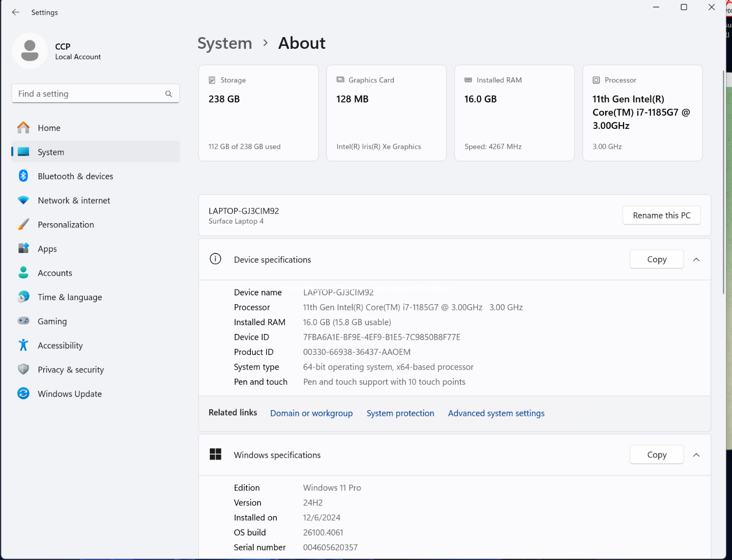Screen dimensions: 732x560
Task: Click the Accounts person icon
Action: (x=23, y=272)
